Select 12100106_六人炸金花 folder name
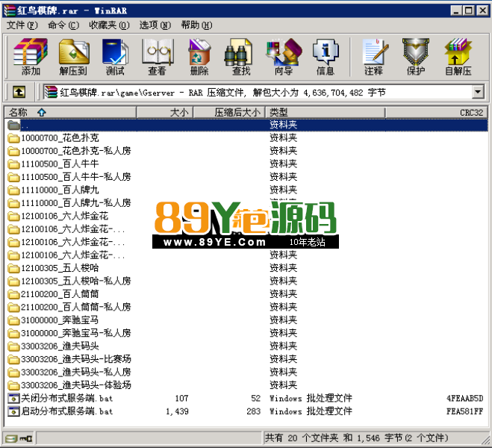Viewport: 492px width, 448px height. [x=65, y=216]
